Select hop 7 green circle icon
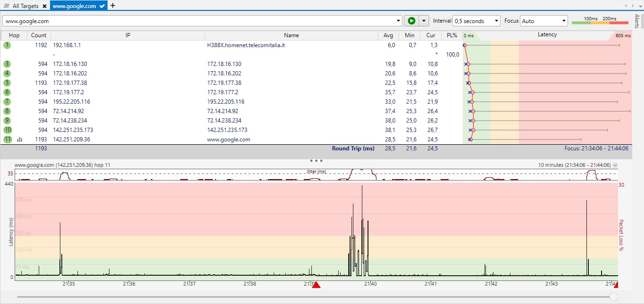This screenshot has width=644, height=304. click(7, 102)
